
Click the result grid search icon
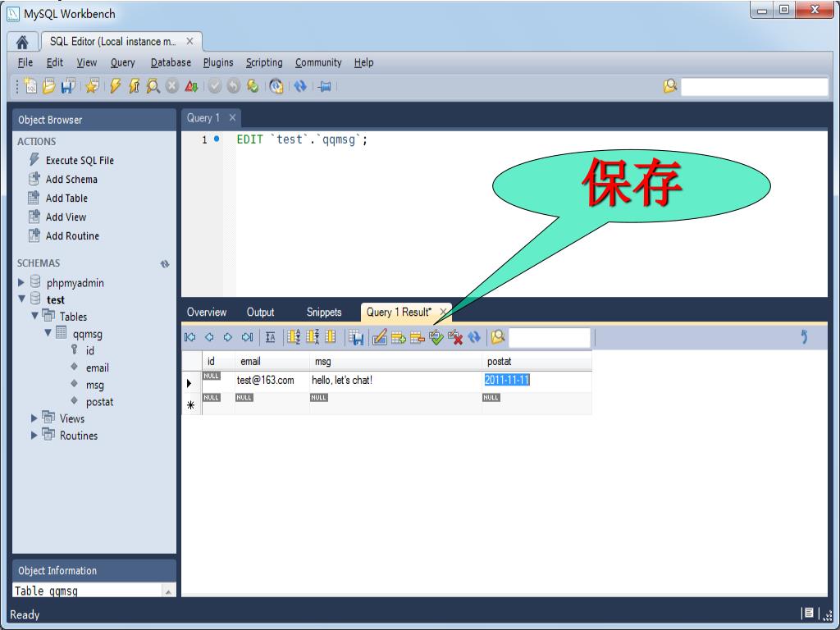pos(498,337)
